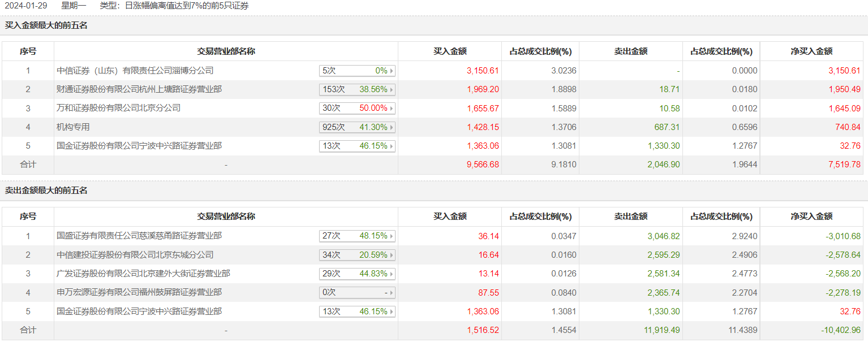
Task: Select the 机构专用 entry
Action: 74,127
